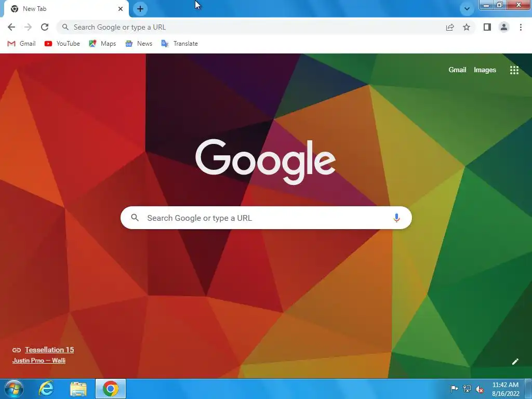Click the link icon beside Tessellation 15
532x399 pixels.
pos(16,350)
